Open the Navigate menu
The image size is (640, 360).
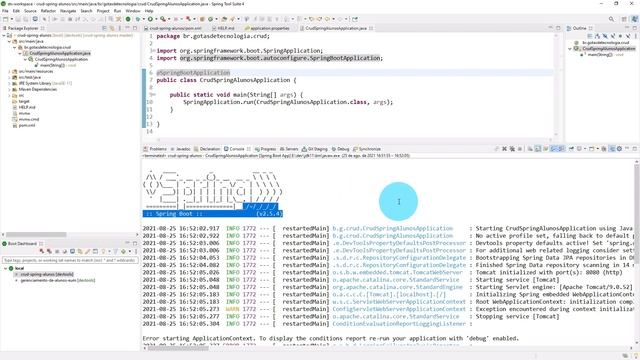tap(68, 11)
